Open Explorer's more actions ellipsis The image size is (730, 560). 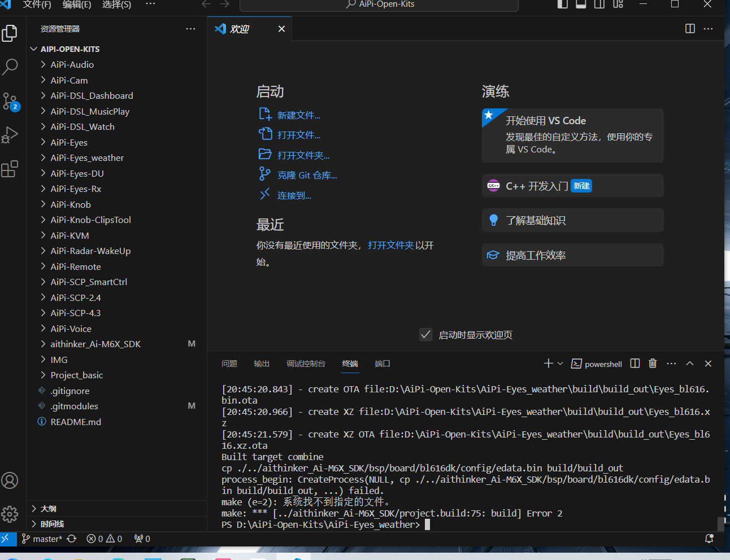coord(190,29)
